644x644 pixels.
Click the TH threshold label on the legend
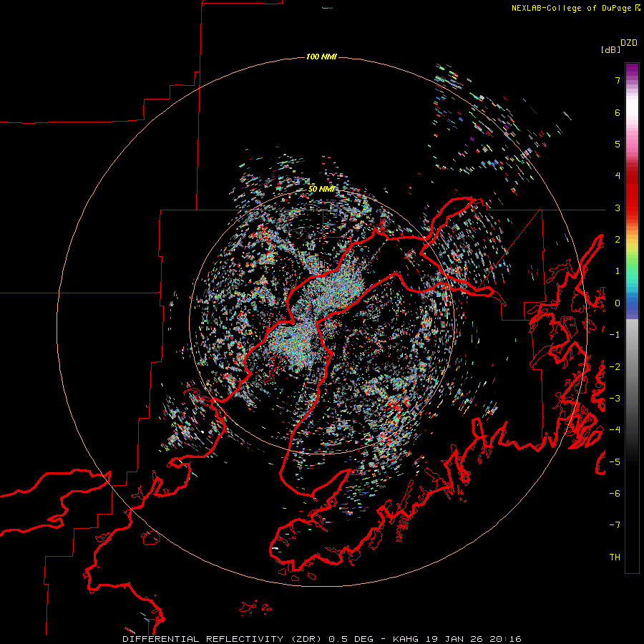615,557
